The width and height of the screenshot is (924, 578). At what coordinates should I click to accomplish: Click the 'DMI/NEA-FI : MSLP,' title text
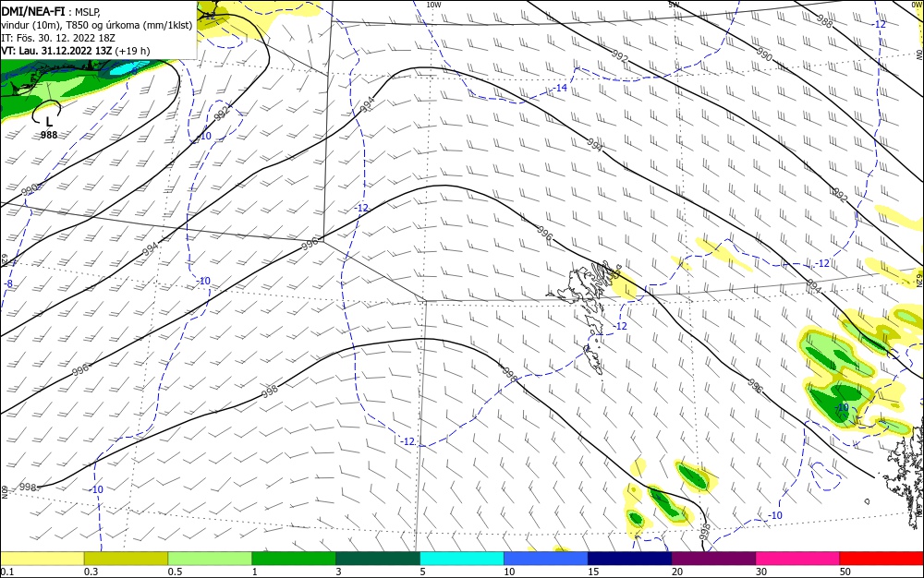click(x=51, y=11)
